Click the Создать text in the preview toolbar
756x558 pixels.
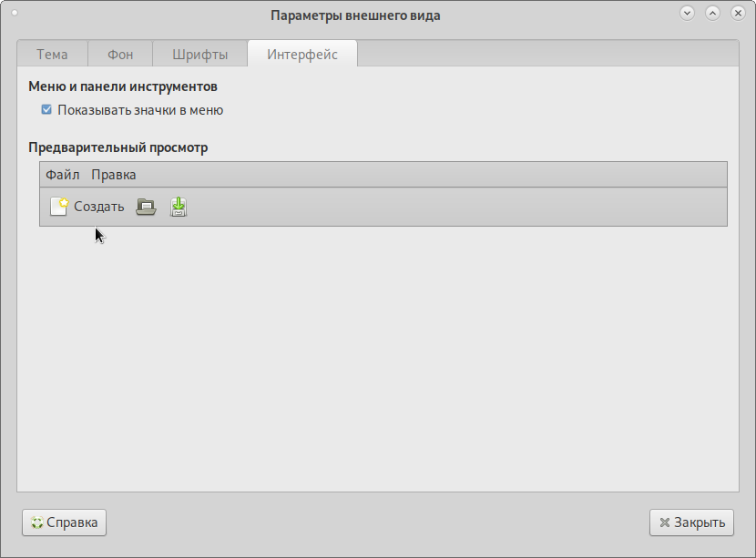[x=98, y=207]
